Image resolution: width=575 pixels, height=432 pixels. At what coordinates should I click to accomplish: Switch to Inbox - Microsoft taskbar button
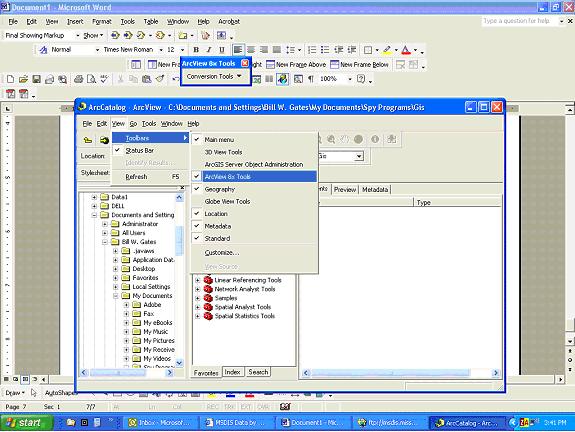pos(161,422)
